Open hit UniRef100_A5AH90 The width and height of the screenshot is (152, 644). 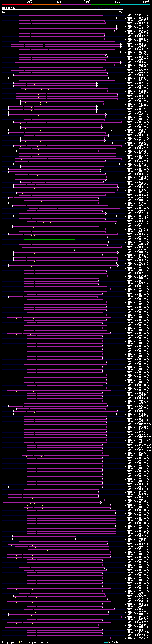point(137,65)
